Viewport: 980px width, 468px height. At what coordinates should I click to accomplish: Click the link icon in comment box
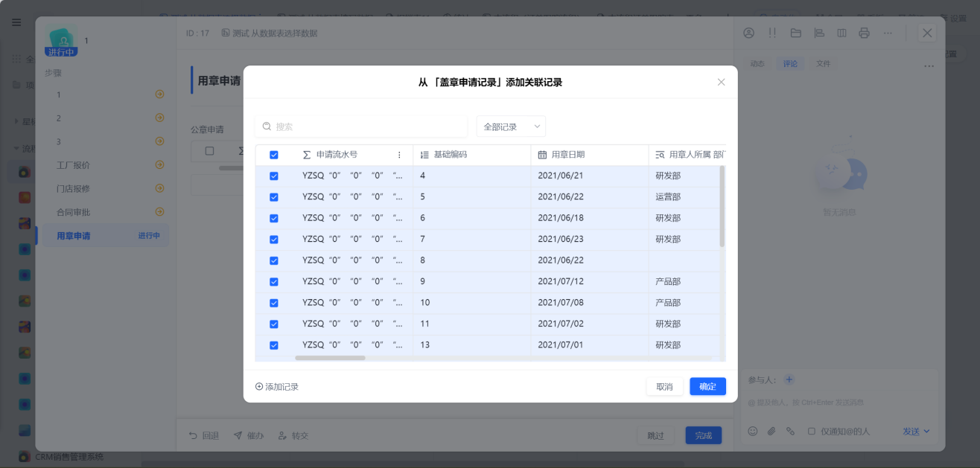click(x=791, y=431)
